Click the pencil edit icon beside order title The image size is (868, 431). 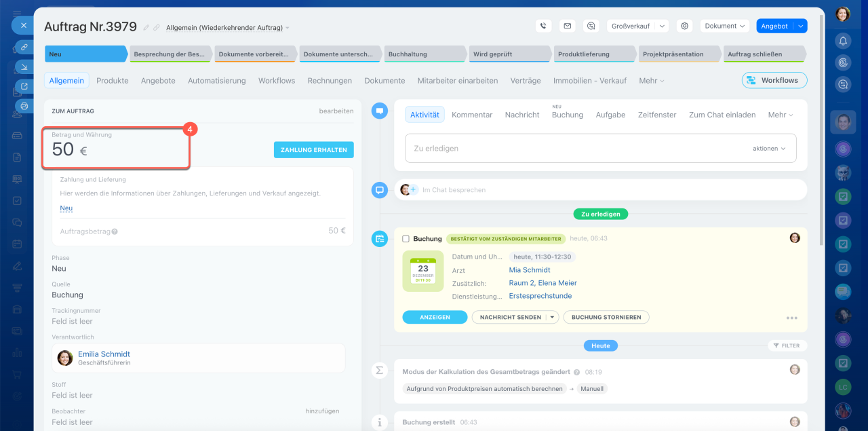point(146,28)
